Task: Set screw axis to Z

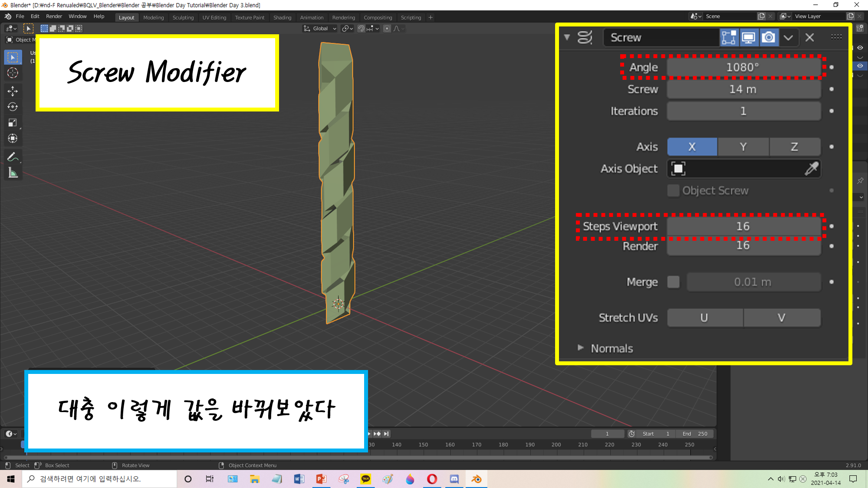Action: 795,147
